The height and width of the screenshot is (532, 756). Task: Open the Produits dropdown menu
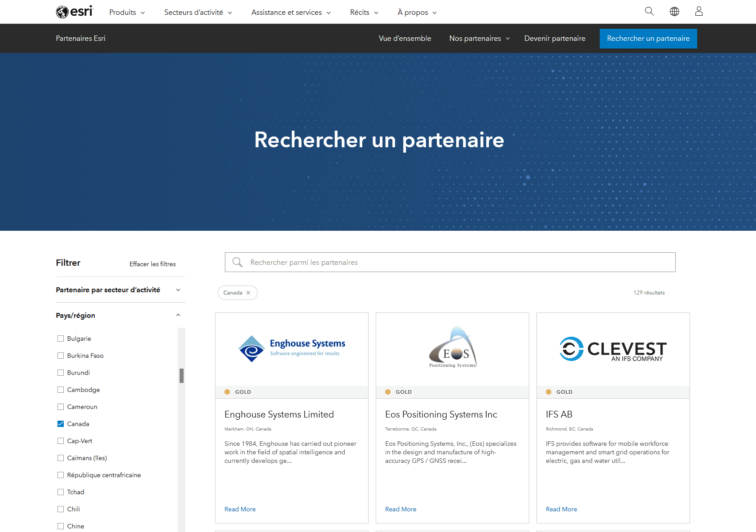(127, 13)
